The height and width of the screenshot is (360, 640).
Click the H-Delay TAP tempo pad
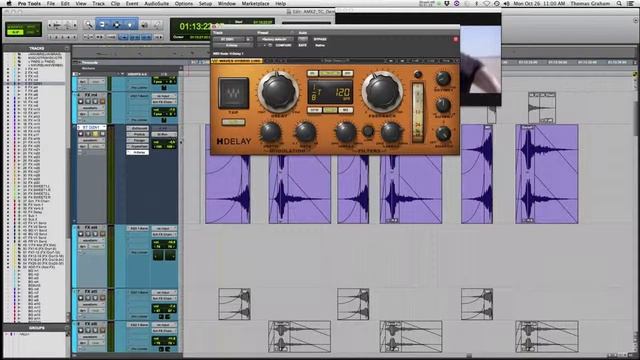click(x=233, y=93)
